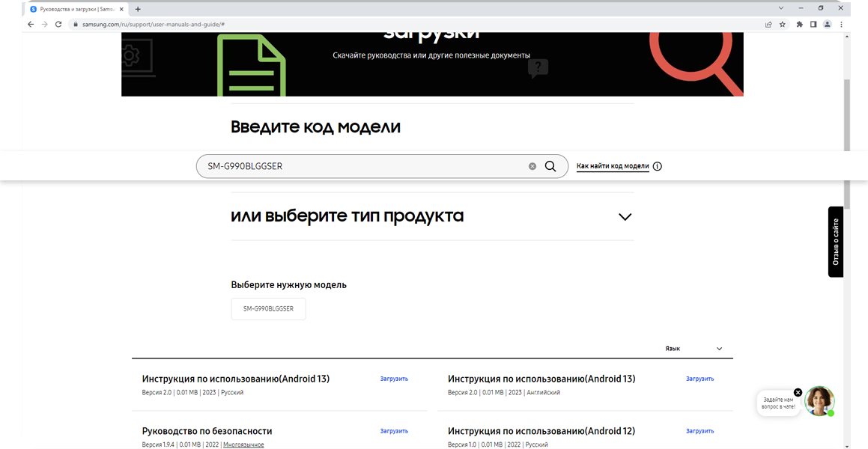
Task: Click the browser forward arrow
Action: click(44, 25)
